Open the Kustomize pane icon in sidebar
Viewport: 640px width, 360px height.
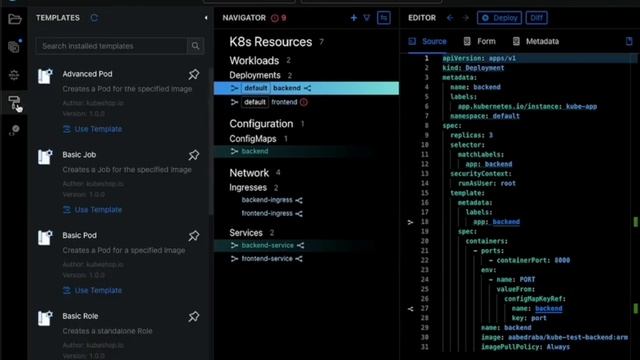[14, 47]
